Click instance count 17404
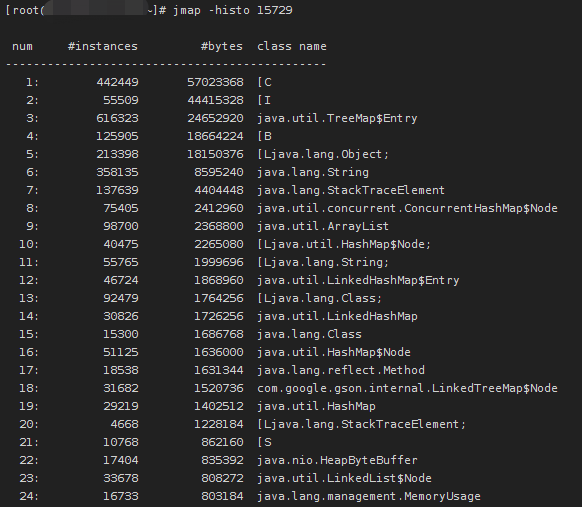Screen dimensions: 582x507 coord(121,460)
